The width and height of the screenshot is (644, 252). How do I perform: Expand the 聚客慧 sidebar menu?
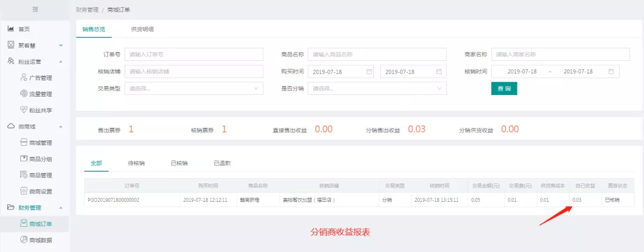[x=60, y=45]
